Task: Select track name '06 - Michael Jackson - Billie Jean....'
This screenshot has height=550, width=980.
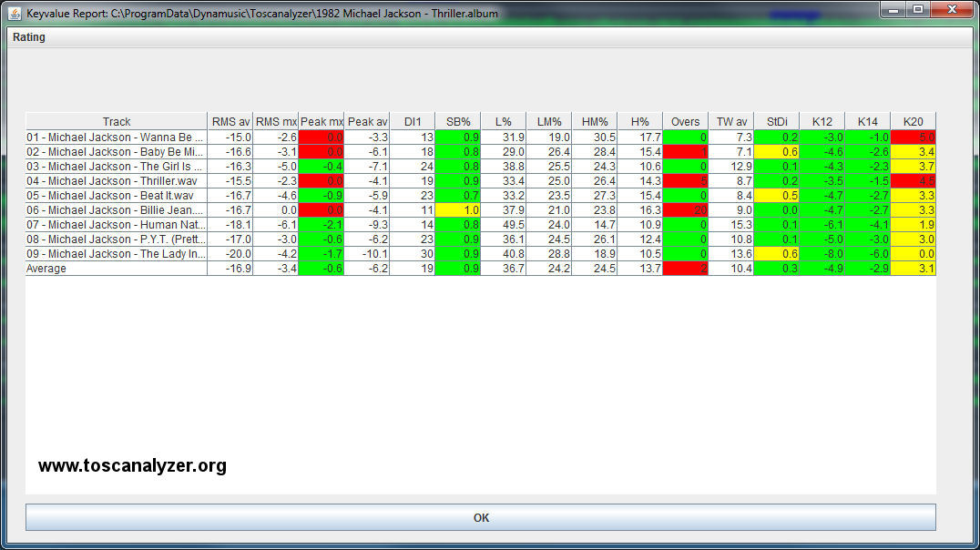Action: [117, 210]
